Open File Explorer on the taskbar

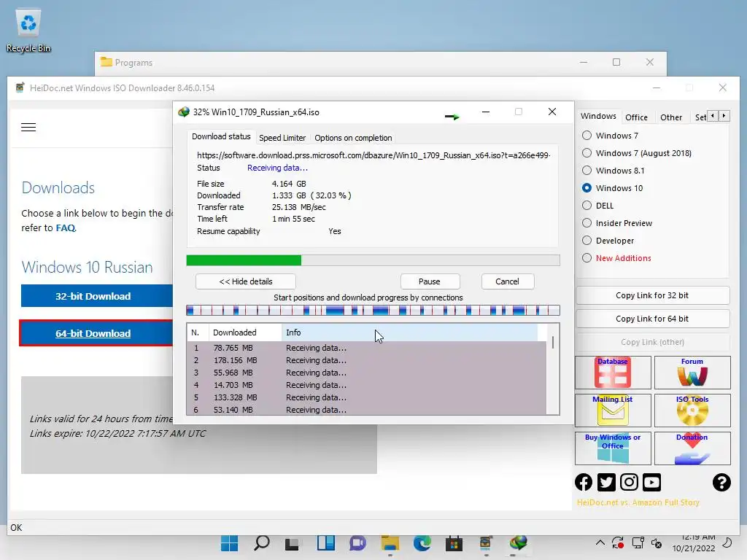click(x=390, y=543)
